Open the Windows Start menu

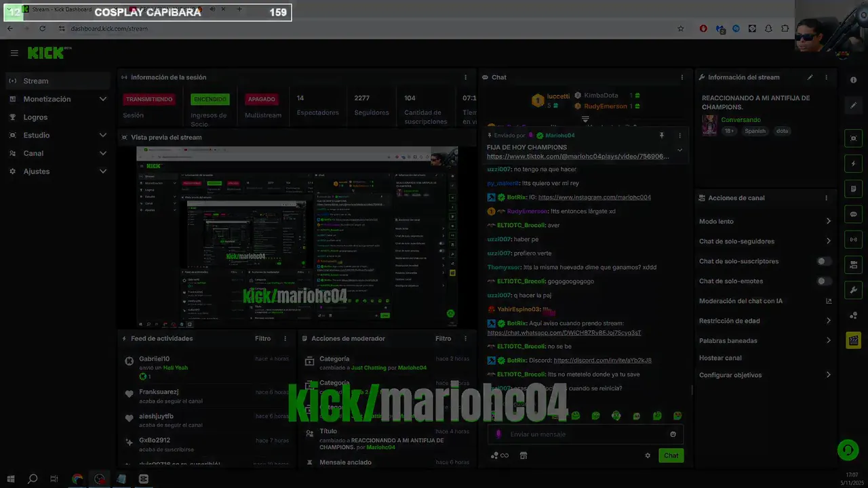tap(11, 479)
